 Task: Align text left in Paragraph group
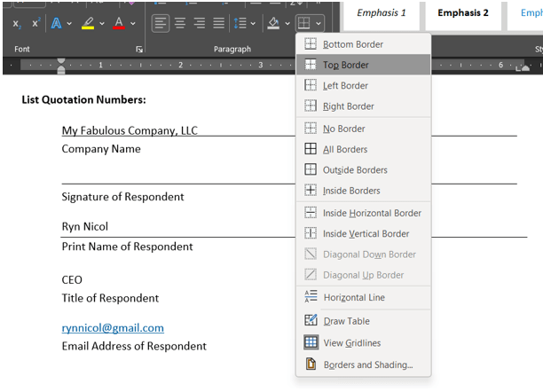tap(159, 23)
